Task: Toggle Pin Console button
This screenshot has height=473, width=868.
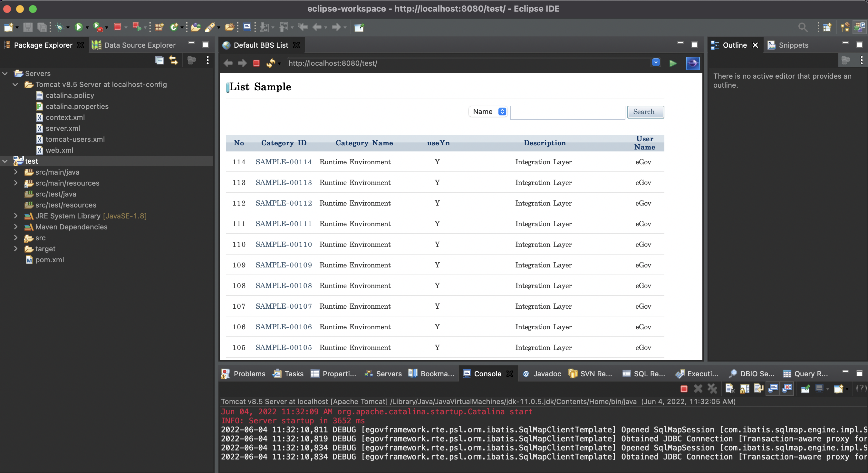Action: (x=805, y=389)
